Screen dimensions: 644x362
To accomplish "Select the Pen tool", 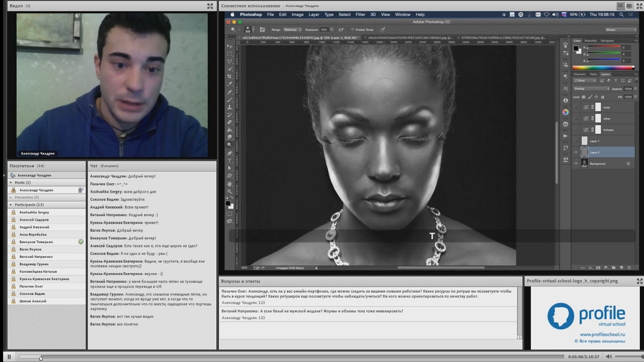I will [230, 153].
